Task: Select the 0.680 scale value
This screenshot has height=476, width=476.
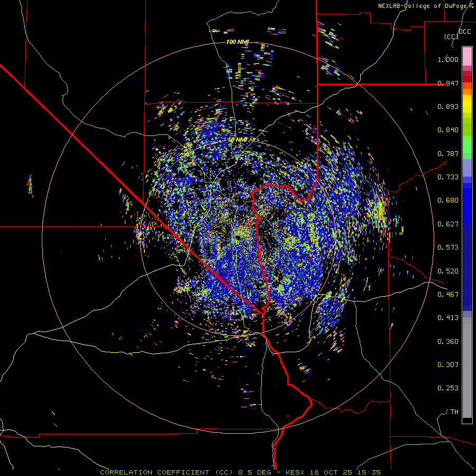Action: pyautogui.click(x=448, y=200)
